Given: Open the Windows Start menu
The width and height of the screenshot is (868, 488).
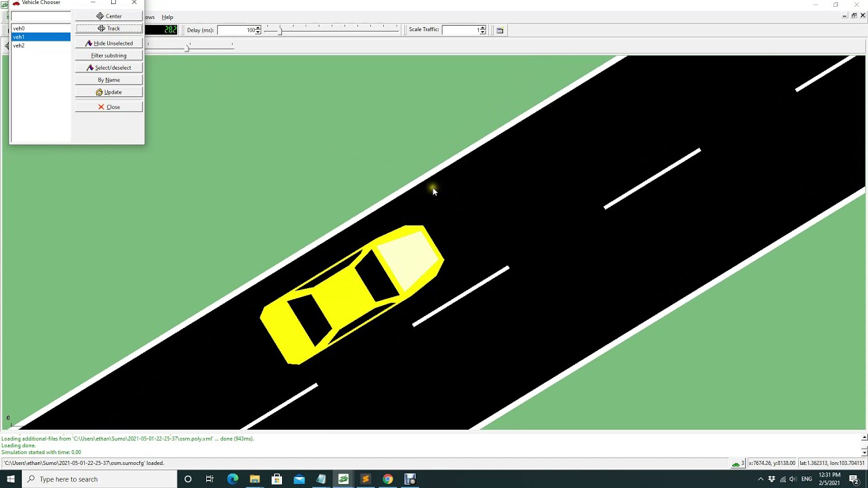Looking at the screenshot, I should (10, 479).
